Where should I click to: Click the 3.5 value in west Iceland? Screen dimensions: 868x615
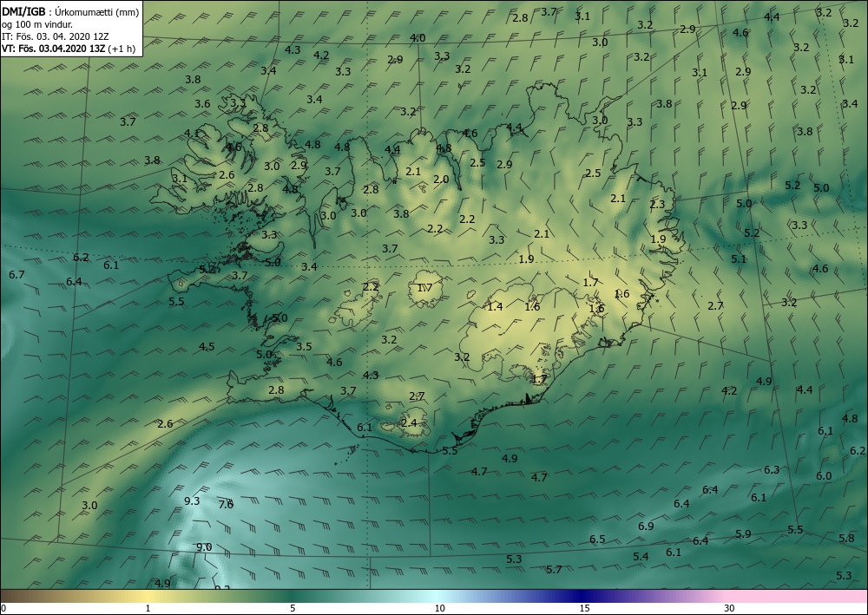[x=304, y=347]
